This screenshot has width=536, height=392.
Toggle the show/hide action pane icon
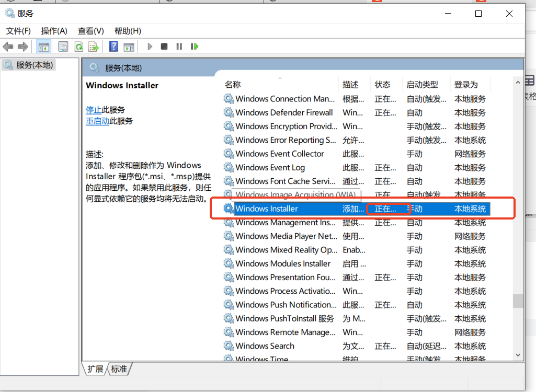tap(129, 47)
